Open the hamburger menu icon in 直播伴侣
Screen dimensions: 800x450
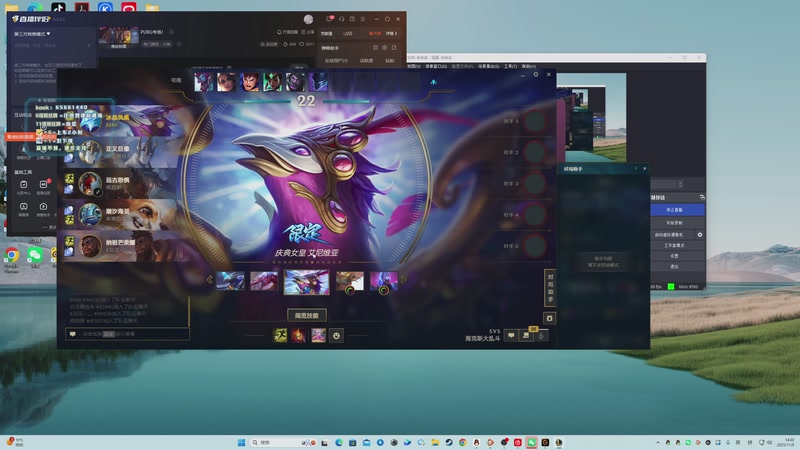coord(363,19)
